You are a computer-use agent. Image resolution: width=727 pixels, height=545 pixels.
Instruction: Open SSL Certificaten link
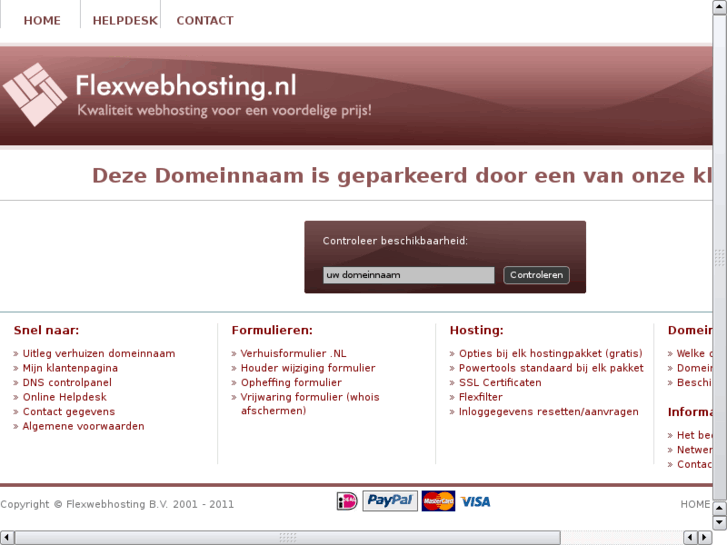[x=500, y=382]
